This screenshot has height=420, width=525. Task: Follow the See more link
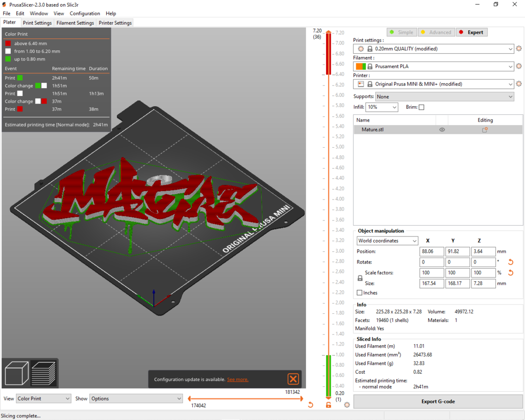(238, 379)
